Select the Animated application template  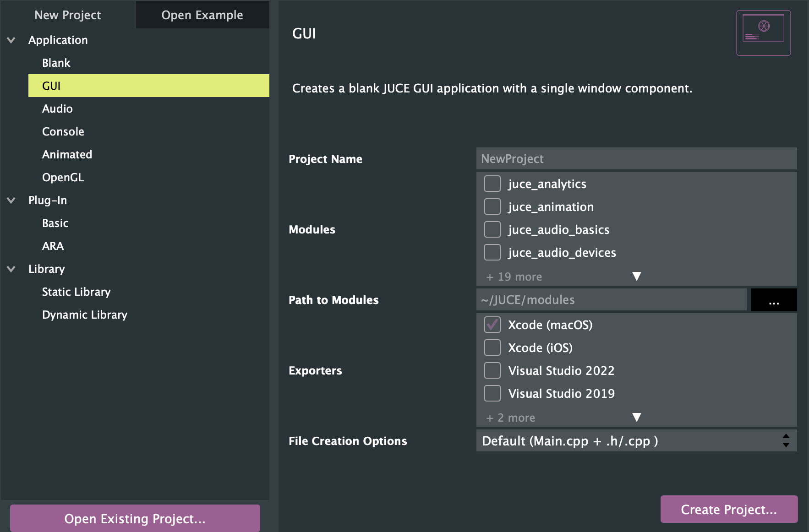[149, 154]
